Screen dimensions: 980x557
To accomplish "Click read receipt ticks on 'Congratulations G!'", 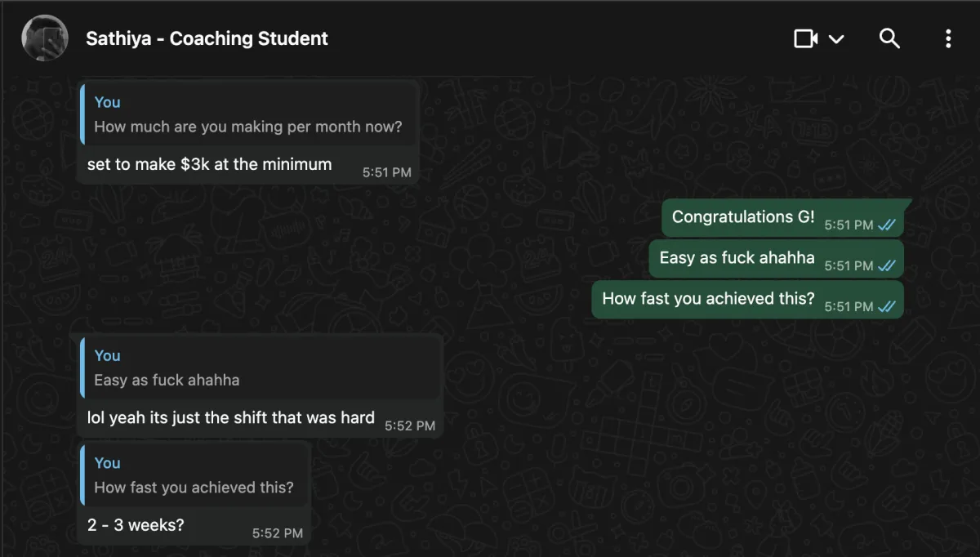I will click(887, 225).
